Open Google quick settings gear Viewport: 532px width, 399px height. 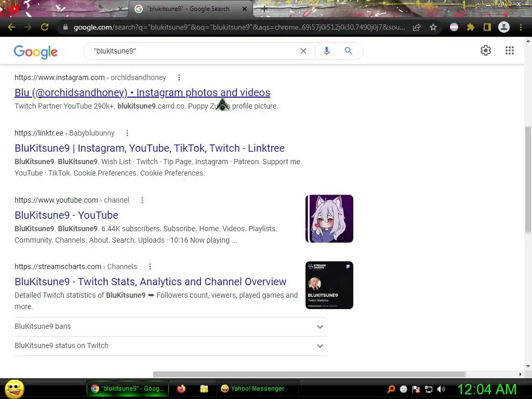[486, 50]
